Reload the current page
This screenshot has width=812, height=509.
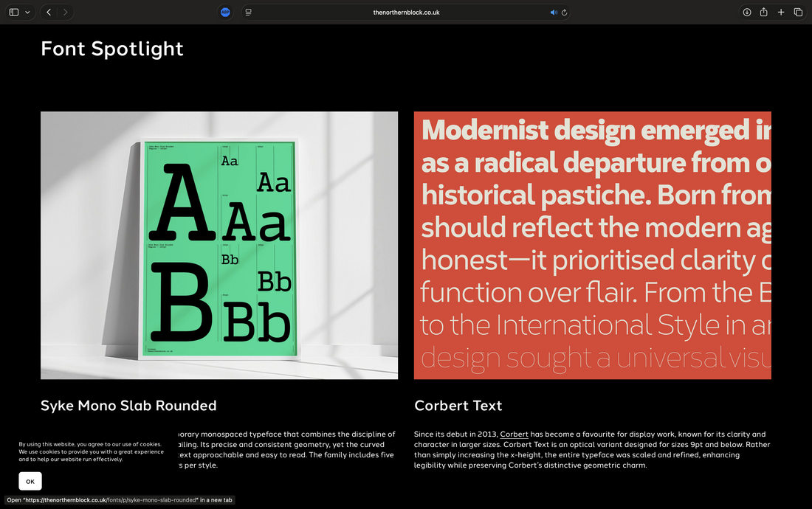point(565,13)
